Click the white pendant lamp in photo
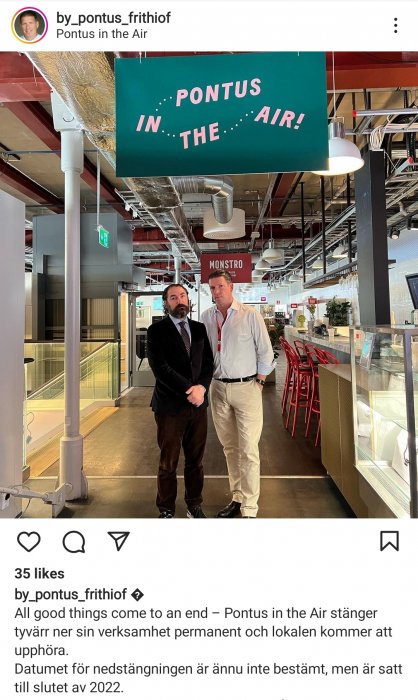The image size is (418, 700). pos(338,150)
